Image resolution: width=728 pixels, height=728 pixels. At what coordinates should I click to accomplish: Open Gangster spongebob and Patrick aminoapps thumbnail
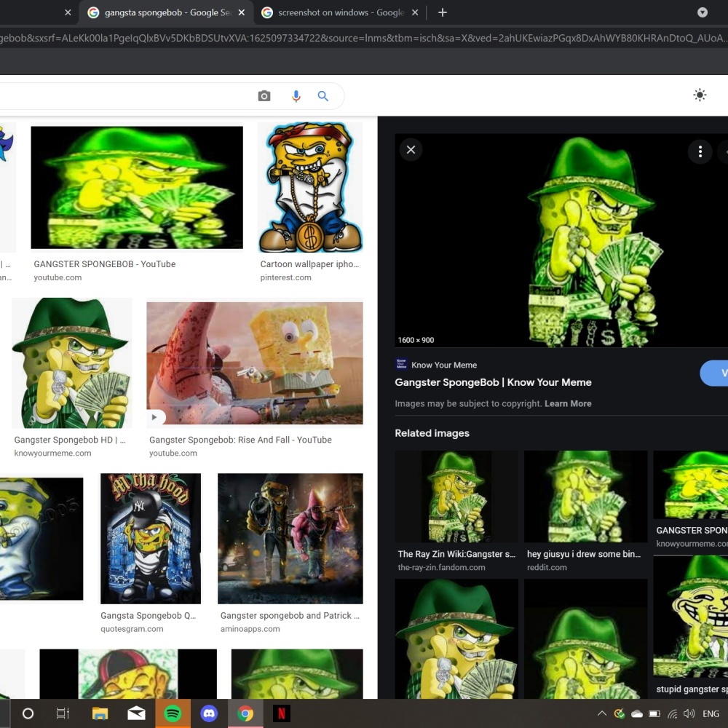pyautogui.click(x=290, y=539)
